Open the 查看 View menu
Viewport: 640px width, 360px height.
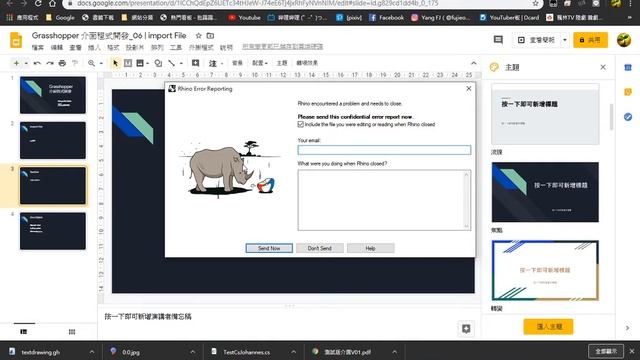pos(75,47)
